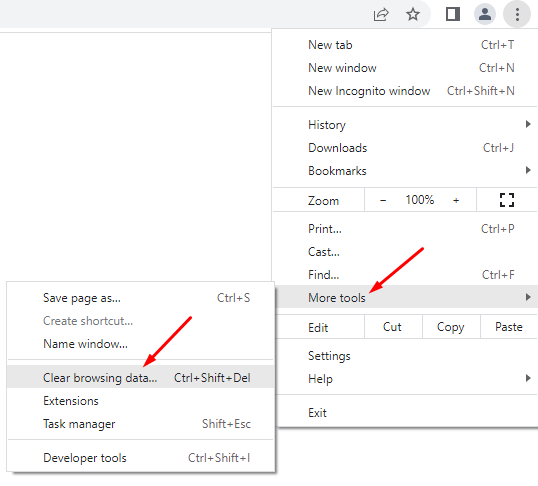Open the profile avatar icon
Viewport: 538px width, 486px height.
pyautogui.click(x=484, y=14)
